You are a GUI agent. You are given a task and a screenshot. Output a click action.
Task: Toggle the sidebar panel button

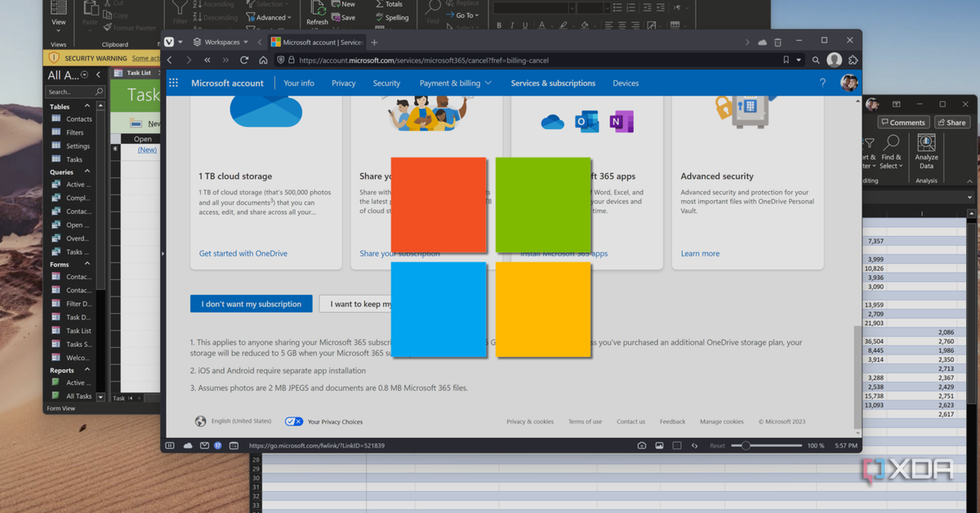pos(171,446)
